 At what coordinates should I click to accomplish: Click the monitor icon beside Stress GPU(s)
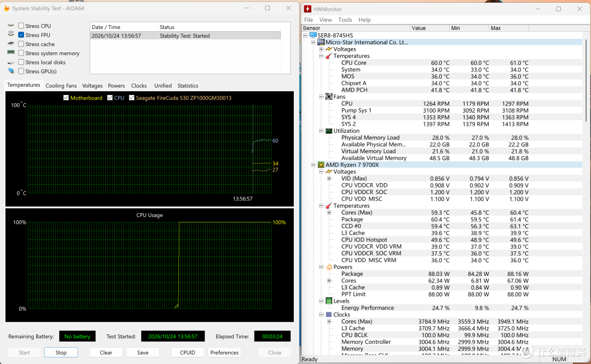click(x=11, y=71)
